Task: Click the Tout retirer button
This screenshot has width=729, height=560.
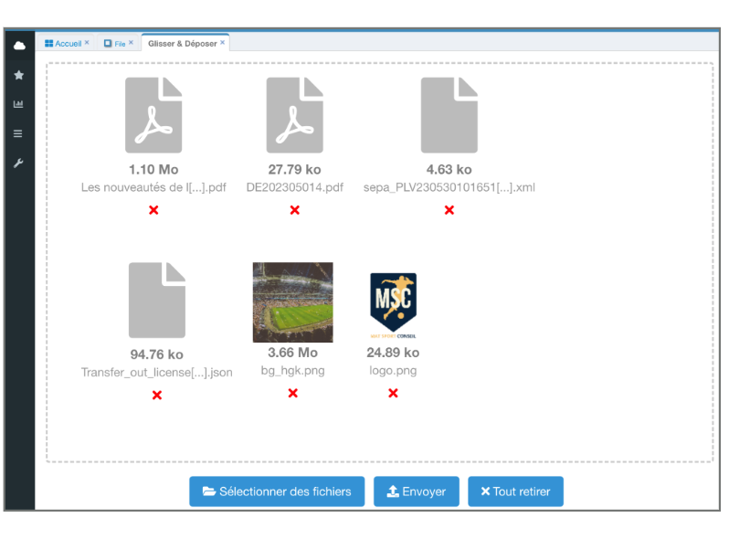Action: [x=515, y=491]
